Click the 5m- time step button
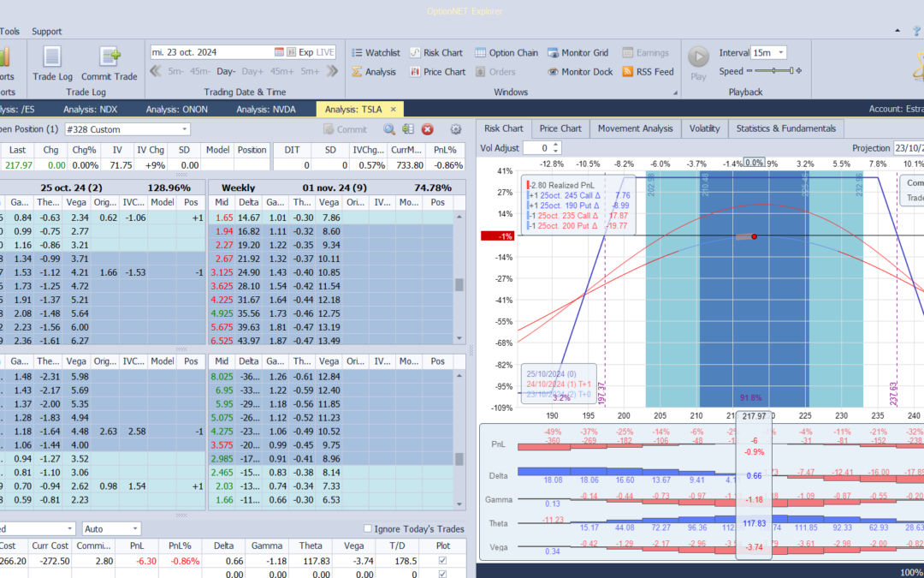 click(175, 71)
